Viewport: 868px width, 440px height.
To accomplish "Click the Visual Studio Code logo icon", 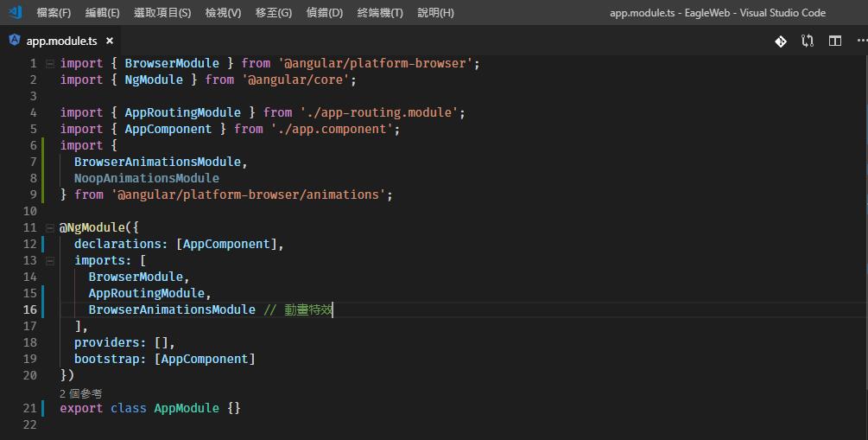I will (x=16, y=11).
